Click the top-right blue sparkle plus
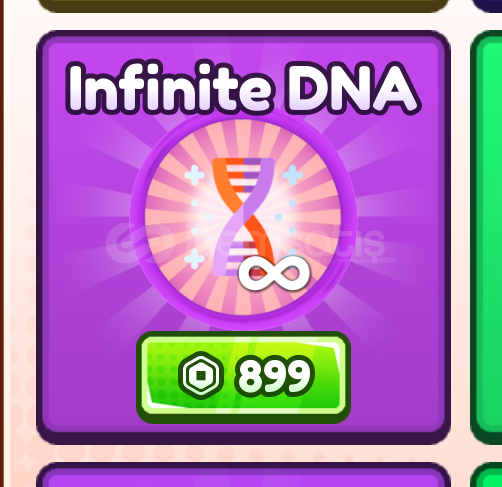The width and height of the screenshot is (502, 487). tap(292, 175)
